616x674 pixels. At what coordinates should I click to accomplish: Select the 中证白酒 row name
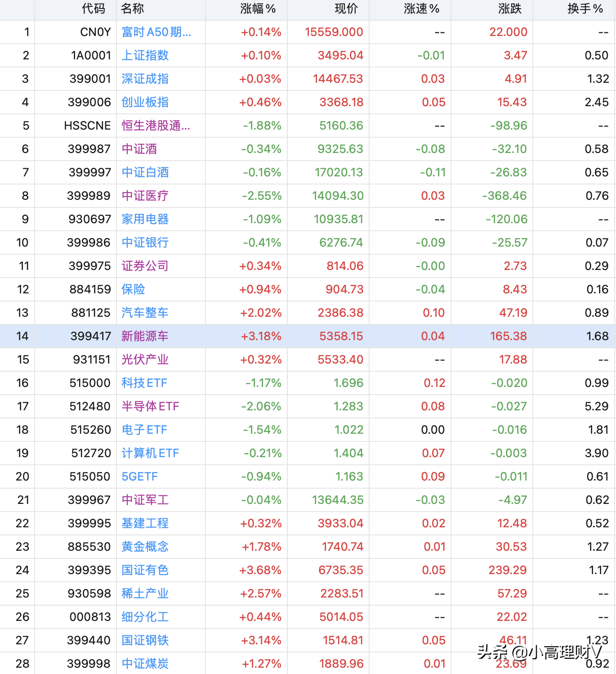tap(145, 172)
